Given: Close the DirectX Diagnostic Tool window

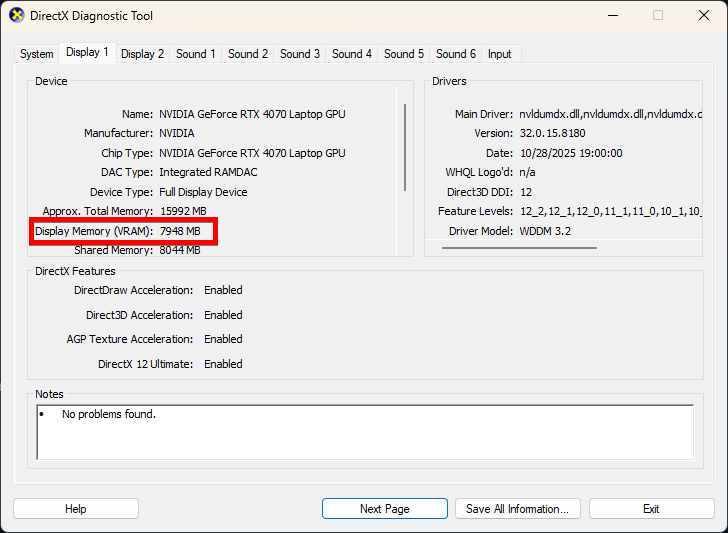Looking at the screenshot, I should click(703, 15).
